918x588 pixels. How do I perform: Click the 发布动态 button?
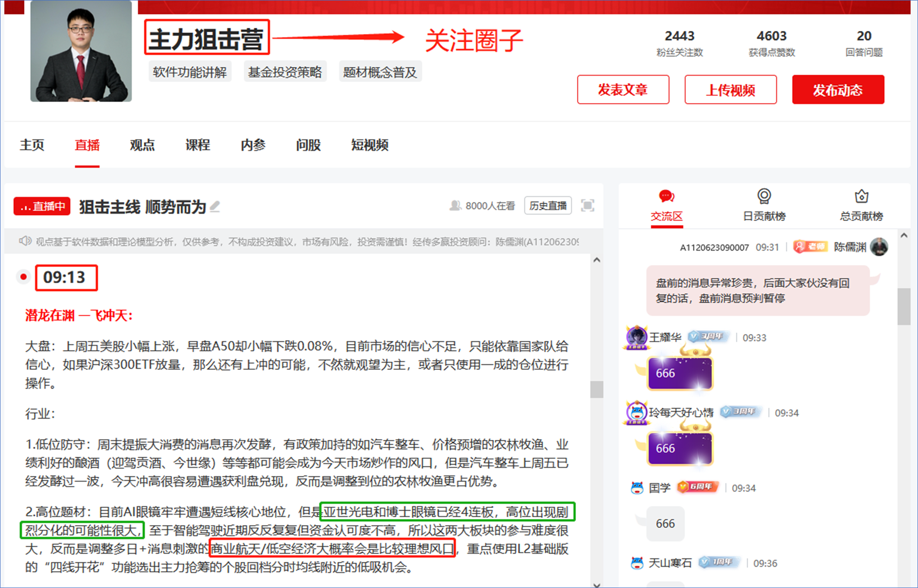point(838,90)
